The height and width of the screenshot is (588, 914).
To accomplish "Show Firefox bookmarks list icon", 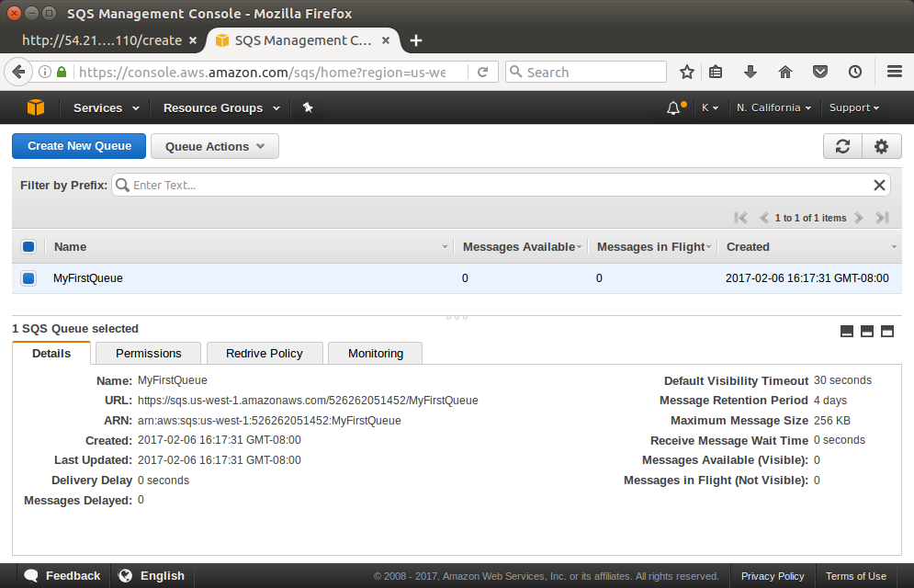I will click(x=716, y=73).
